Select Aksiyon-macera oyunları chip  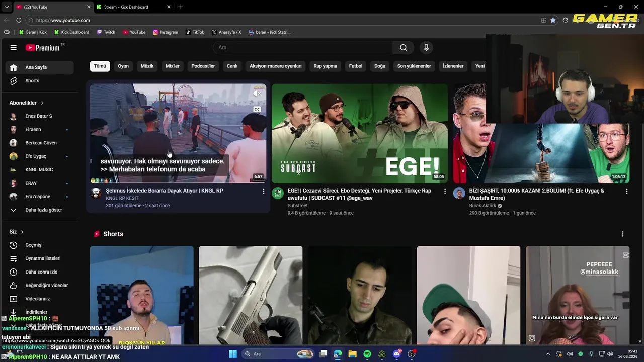[x=276, y=66]
